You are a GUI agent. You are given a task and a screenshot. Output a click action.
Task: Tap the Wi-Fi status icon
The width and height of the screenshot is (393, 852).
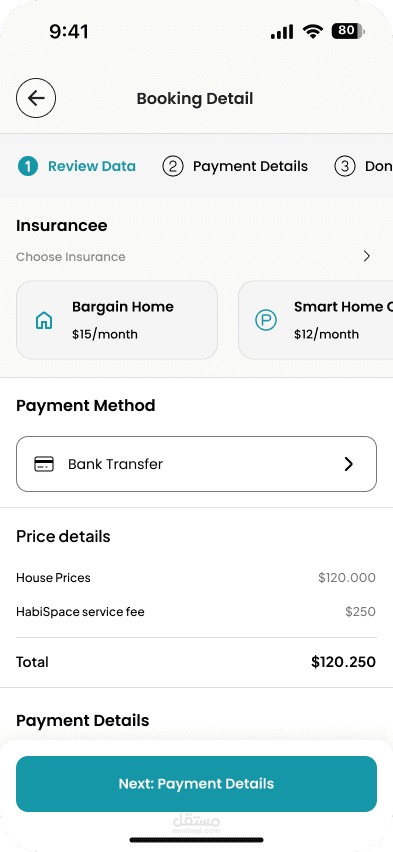[313, 32]
